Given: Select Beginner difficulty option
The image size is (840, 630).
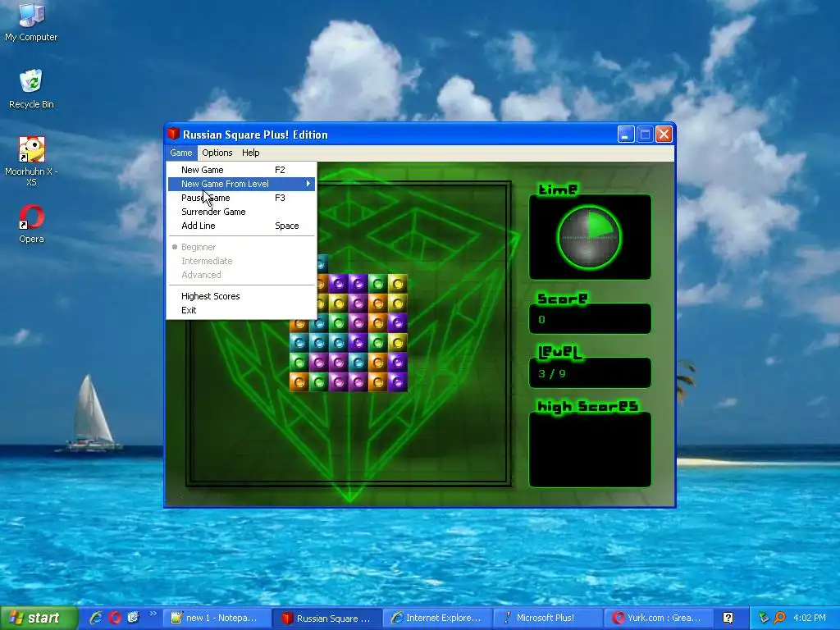Looking at the screenshot, I should click(x=241, y=247).
